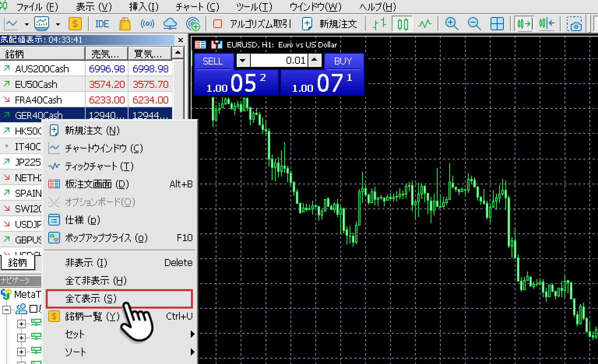
Task: Switch to line chart icon
Action: tap(425, 24)
